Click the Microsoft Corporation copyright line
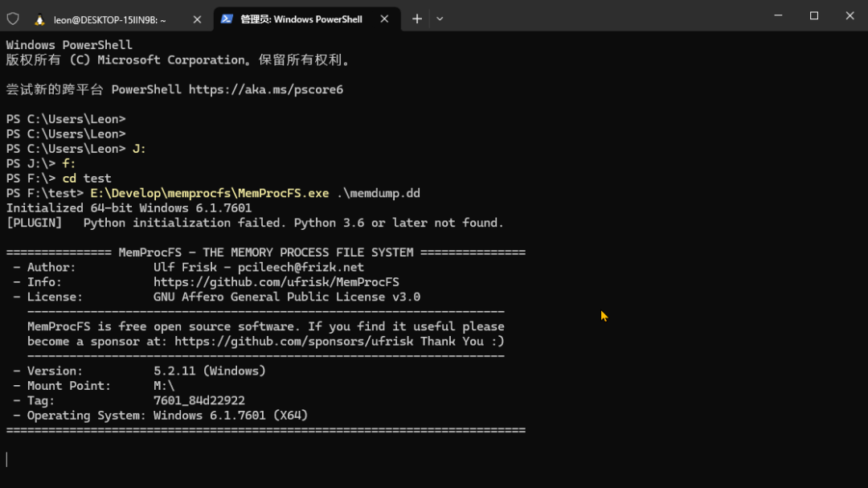This screenshot has width=868, height=488. (x=178, y=59)
